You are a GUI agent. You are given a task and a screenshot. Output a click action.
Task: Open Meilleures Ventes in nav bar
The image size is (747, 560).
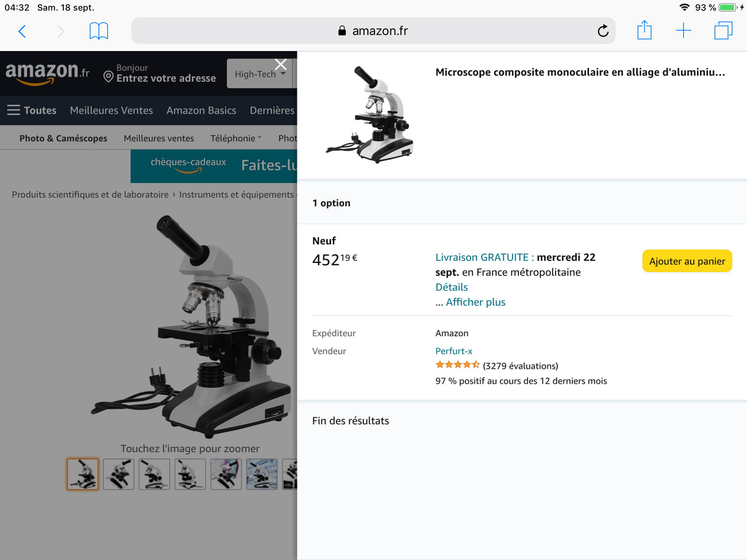pyautogui.click(x=111, y=110)
